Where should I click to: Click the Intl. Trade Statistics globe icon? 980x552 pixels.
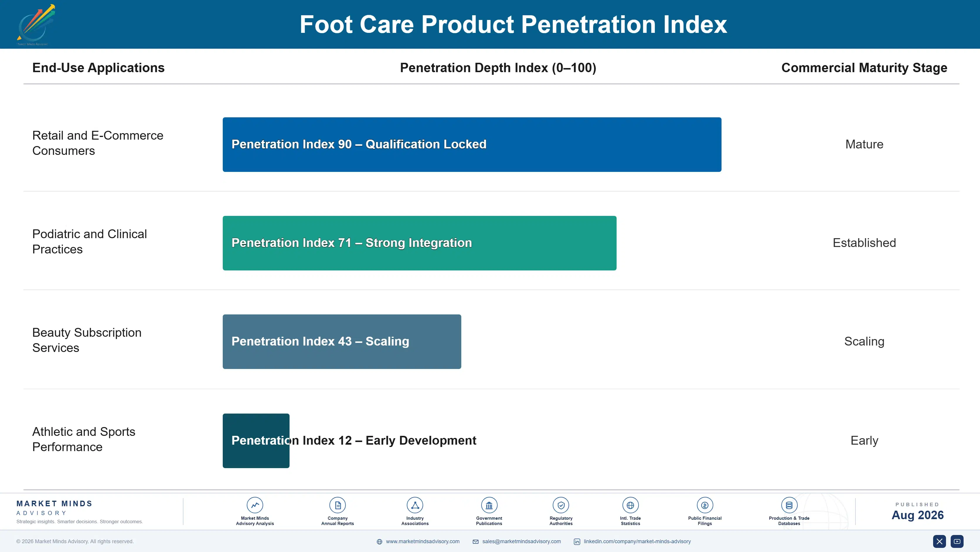[x=630, y=505]
